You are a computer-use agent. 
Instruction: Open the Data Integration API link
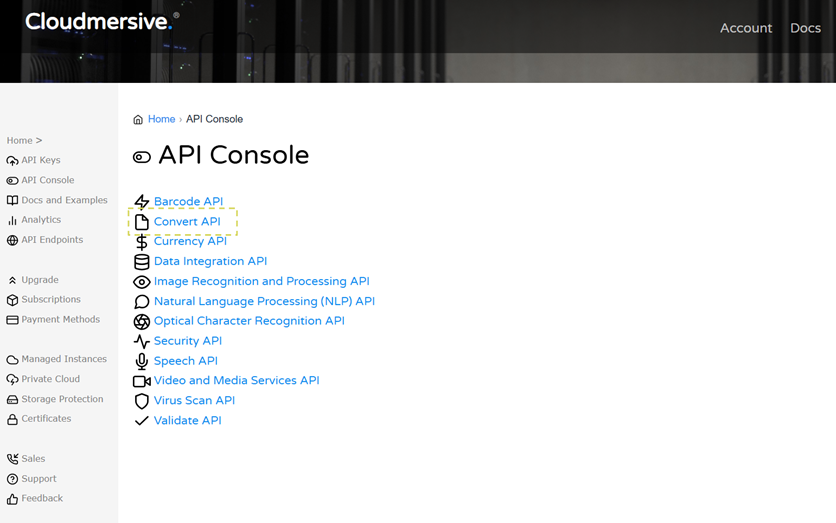[x=211, y=261]
